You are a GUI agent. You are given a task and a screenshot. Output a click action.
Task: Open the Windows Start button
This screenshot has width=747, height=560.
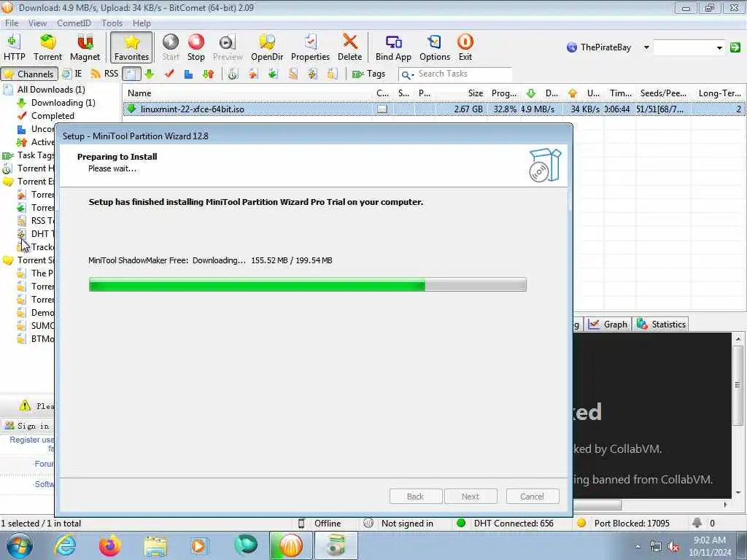pos(19,546)
